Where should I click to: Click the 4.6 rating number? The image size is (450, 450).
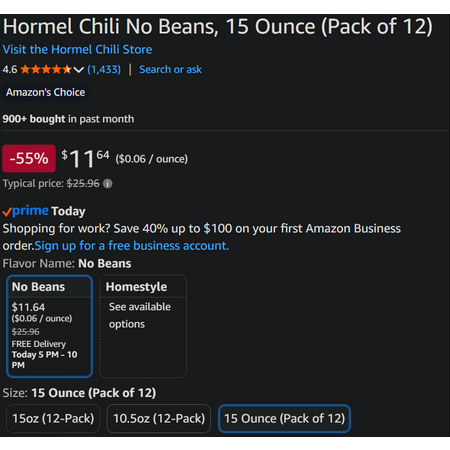pos(10,70)
